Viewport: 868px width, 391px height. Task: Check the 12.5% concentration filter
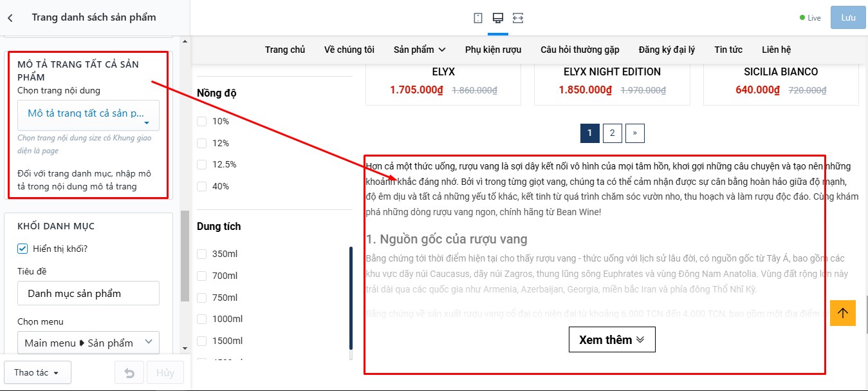(x=202, y=164)
